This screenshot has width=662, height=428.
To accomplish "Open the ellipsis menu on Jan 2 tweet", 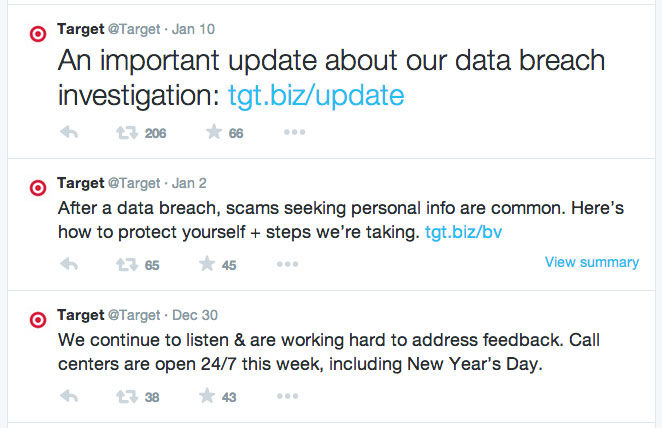I will tap(287, 264).
